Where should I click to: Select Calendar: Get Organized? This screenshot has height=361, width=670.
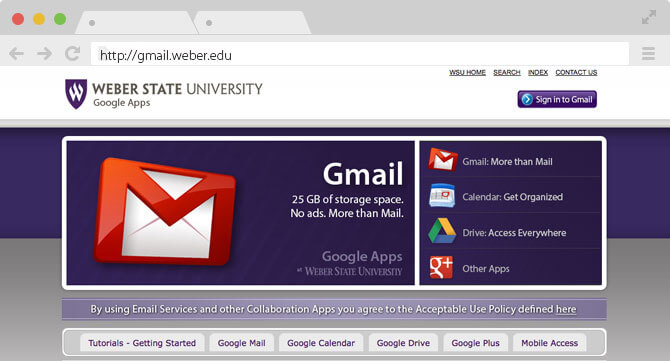tap(512, 197)
